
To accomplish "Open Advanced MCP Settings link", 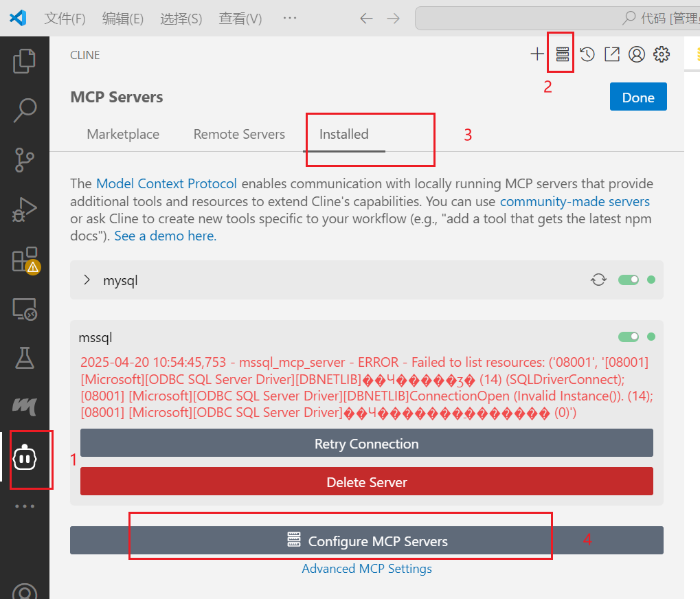I will [x=367, y=568].
